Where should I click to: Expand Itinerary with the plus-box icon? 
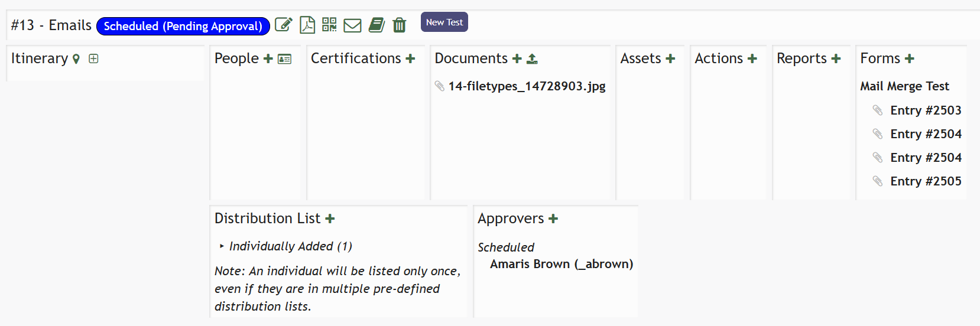point(93,58)
